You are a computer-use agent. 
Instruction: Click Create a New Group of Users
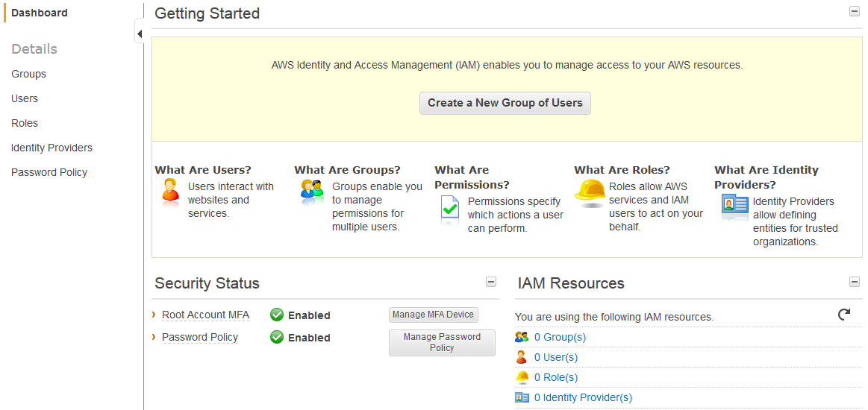[505, 103]
